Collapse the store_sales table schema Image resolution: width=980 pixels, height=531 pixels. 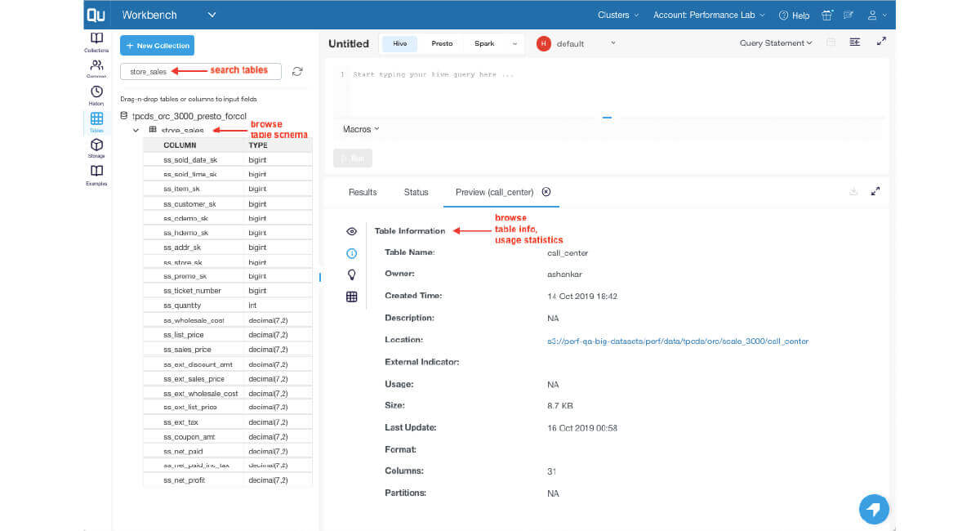point(136,130)
